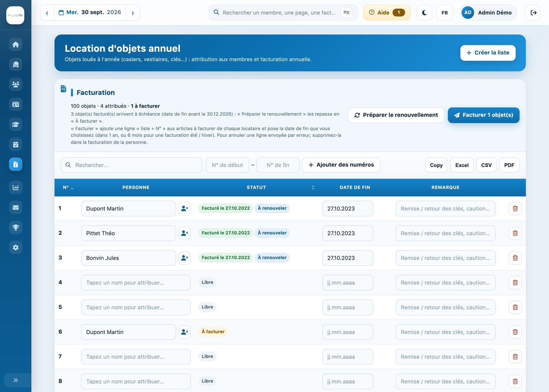Viewport: 549px width, 392px height.
Task: Open the graduation cap courses icon
Action: (x=15, y=124)
